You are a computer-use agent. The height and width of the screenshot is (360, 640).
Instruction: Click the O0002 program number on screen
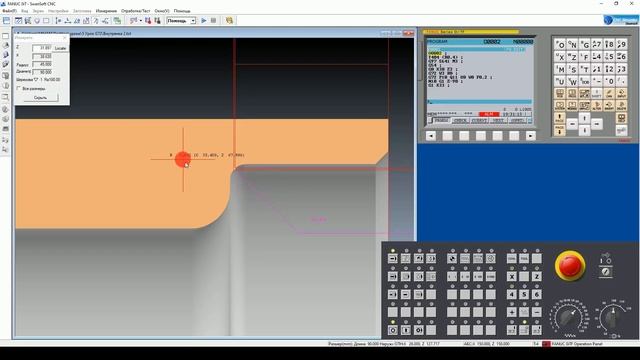pyautogui.click(x=492, y=42)
